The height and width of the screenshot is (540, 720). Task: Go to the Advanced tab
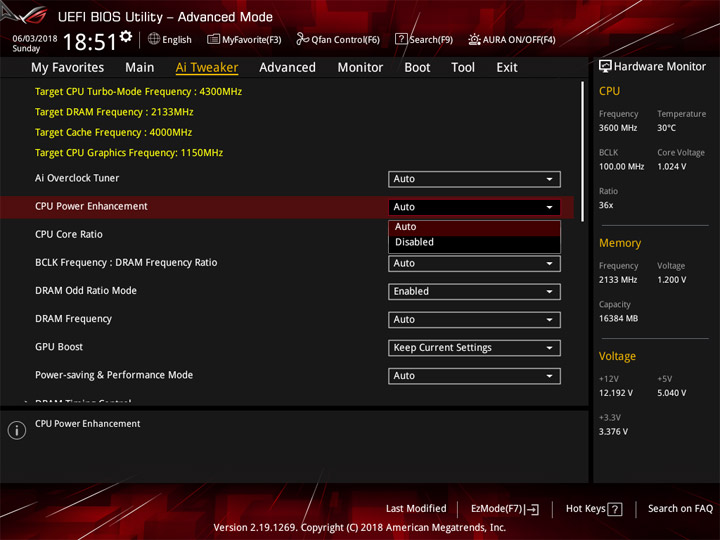coord(287,68)
